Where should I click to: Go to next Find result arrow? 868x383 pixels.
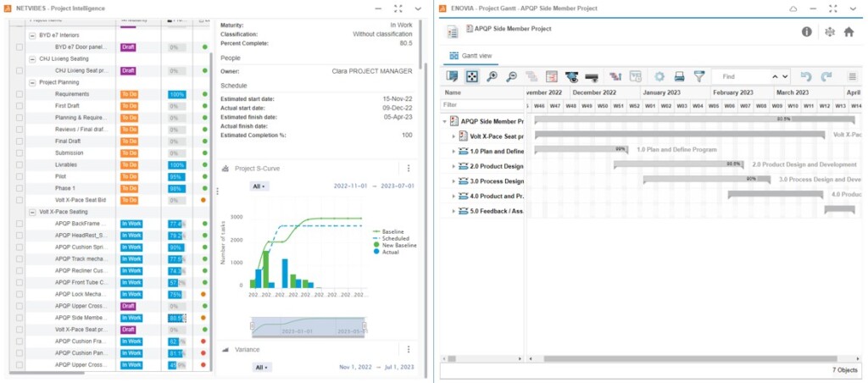coord(785,76)
